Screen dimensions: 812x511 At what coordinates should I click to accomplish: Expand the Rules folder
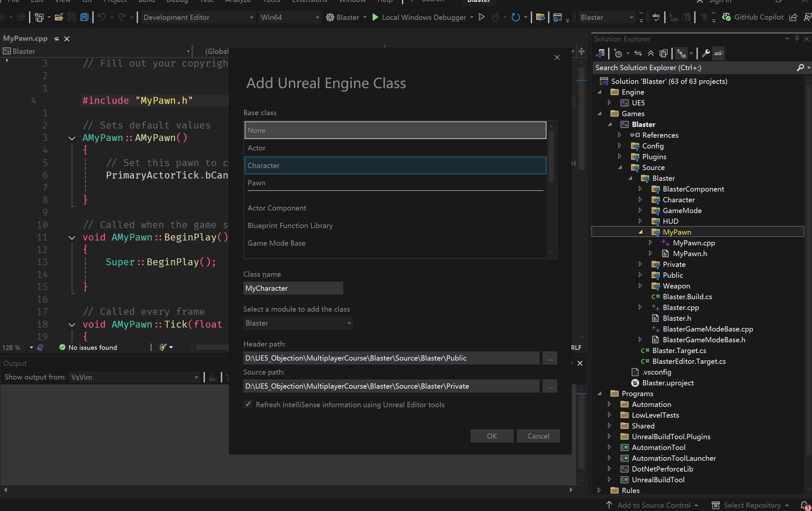point(599,490)
